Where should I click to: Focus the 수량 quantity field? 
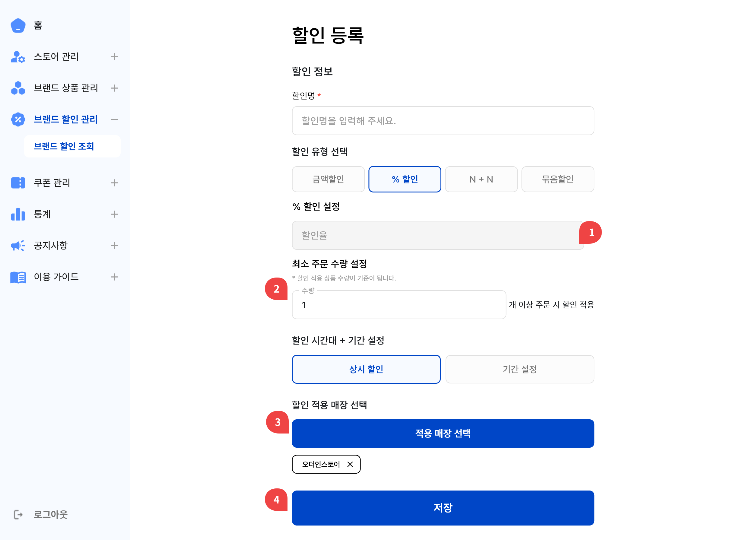(x=399, y=305)
